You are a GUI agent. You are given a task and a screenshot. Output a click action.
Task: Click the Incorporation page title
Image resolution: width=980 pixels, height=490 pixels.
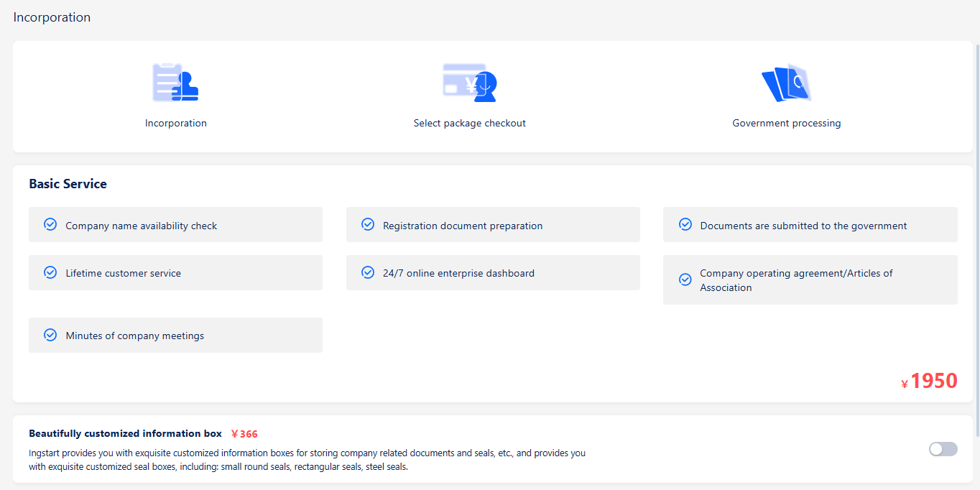coord(52,17)
